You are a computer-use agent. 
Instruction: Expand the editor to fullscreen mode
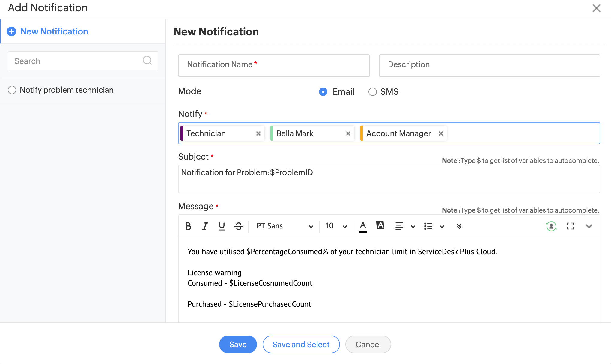tap(570, 226)
